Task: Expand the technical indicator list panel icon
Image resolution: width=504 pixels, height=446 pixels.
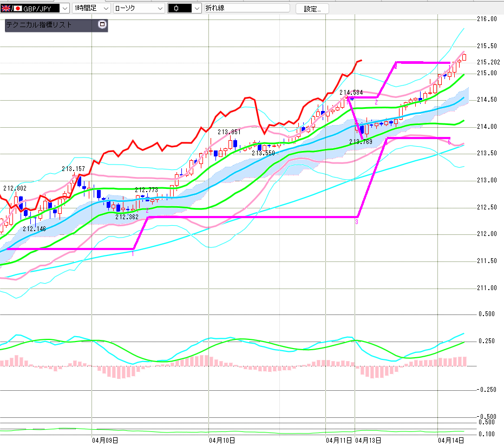Action: tap(102, 25)
